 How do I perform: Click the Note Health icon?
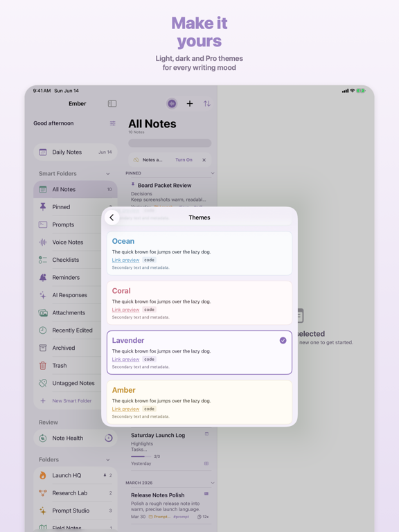(43, 438)
